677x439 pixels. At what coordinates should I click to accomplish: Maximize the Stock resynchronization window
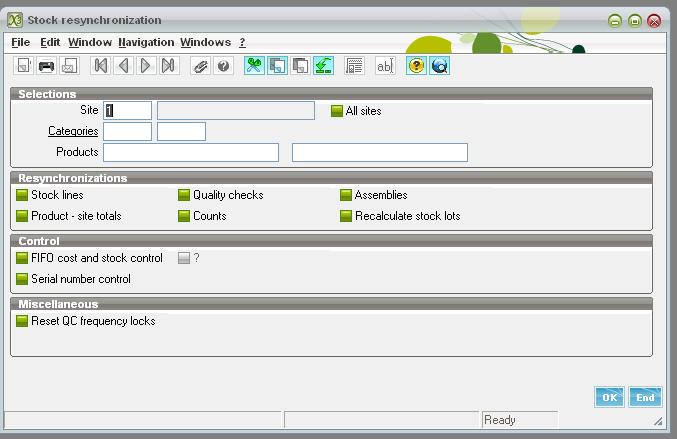(x=635, y=20)
